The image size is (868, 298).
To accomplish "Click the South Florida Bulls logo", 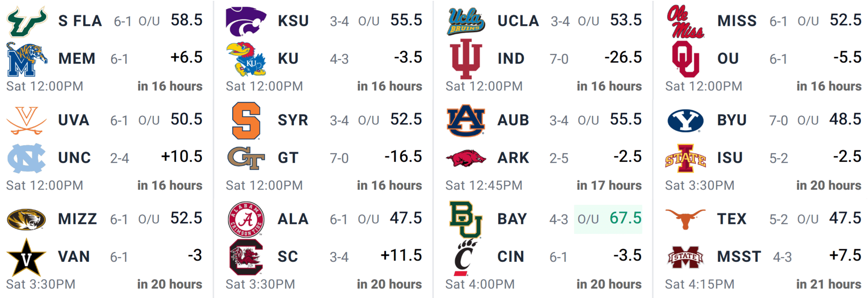I will [27, 21].
